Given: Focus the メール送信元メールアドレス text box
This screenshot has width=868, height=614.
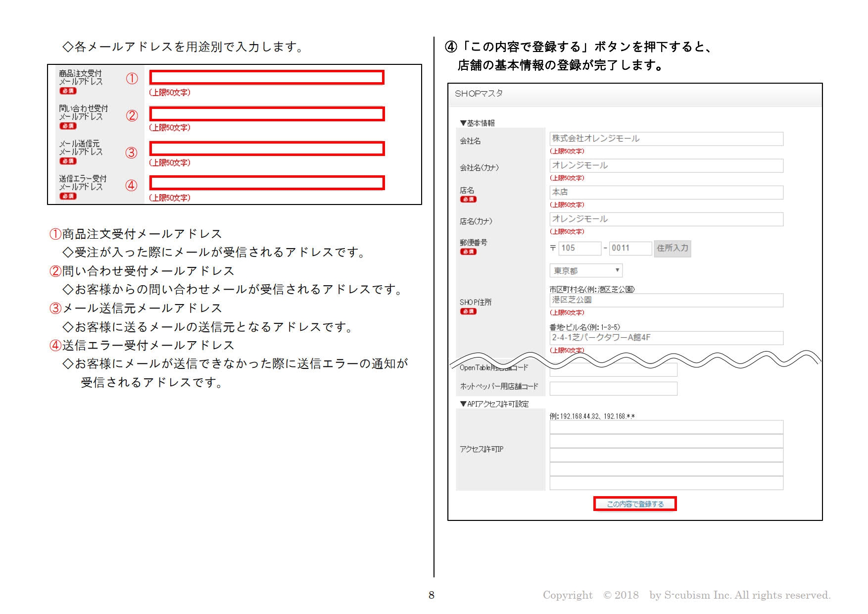Looking at the screenshot, I should [x=267, y=149].
